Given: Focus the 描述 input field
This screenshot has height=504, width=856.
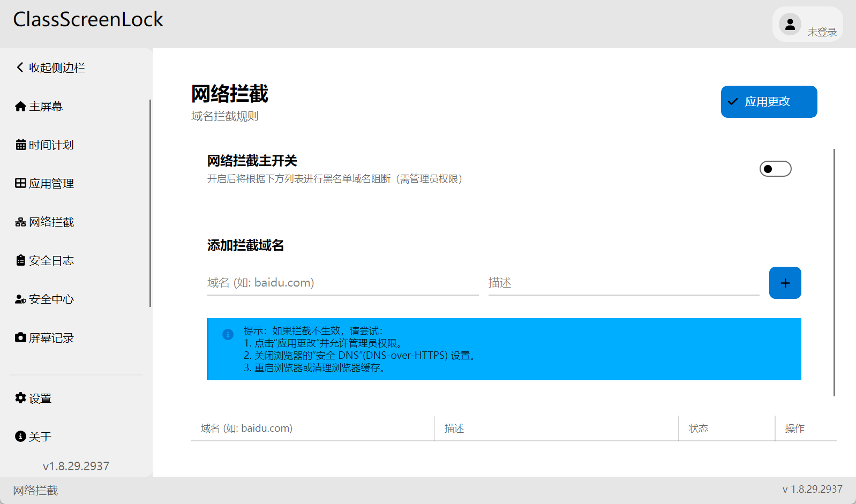Looking at the screenshot, I should pyautogui.click(x=624, y=283).
